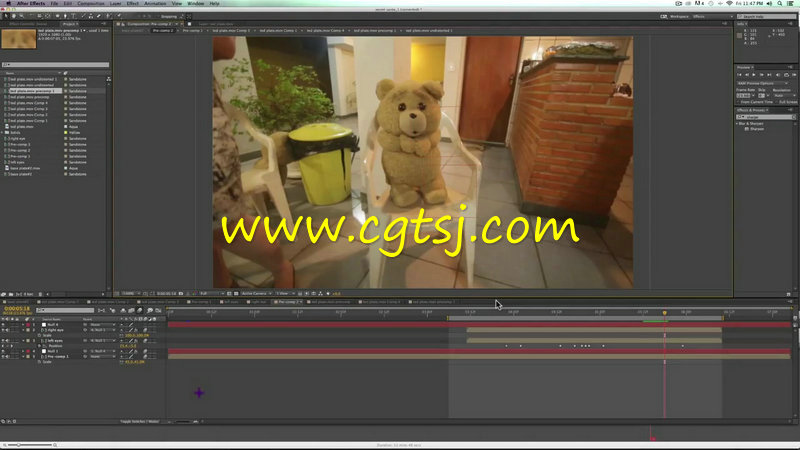Screen dimensions: 800x450
Task: Toggle Position stopwatch on left eyes layer
Action: [x=39, y=346]
